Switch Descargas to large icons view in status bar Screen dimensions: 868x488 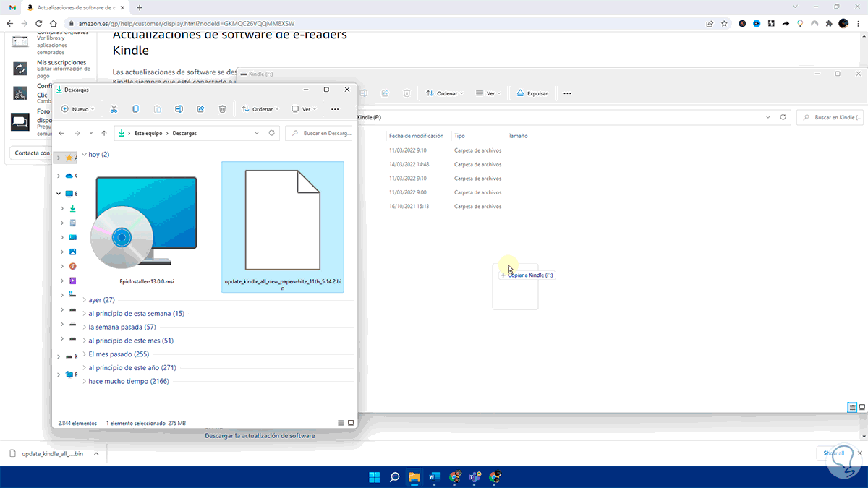(x=351, y=423)
